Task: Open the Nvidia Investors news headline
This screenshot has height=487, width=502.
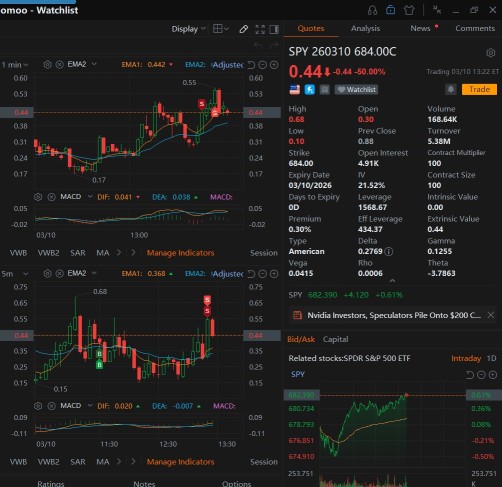Action: [x=394, y=315]
